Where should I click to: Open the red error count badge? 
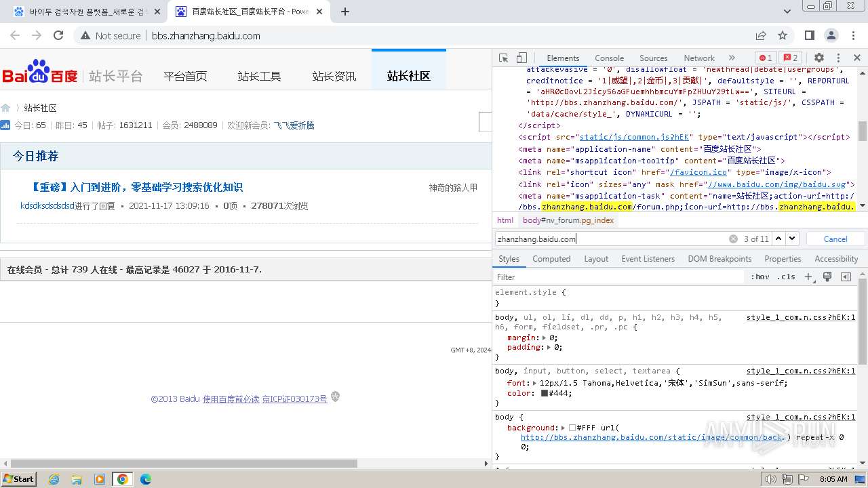point(765,58)
